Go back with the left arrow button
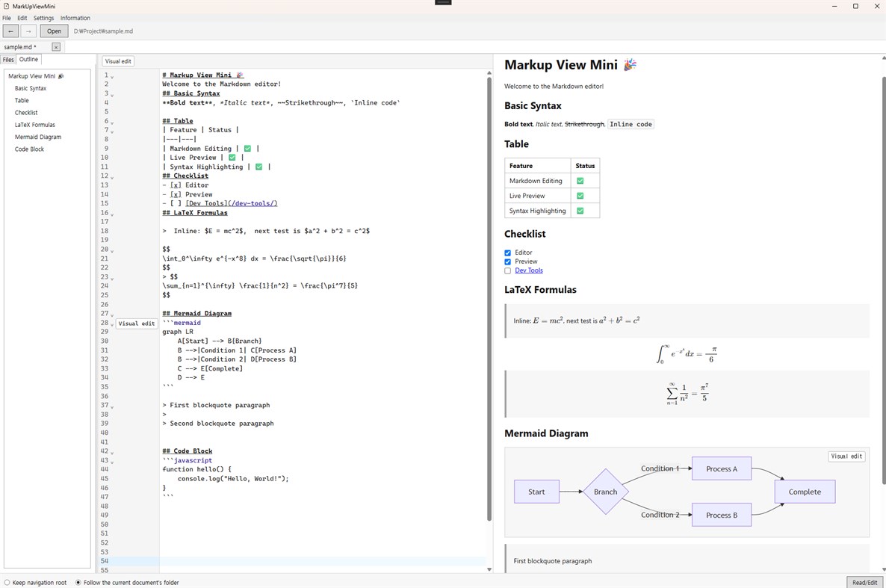This screenshot has width=886, height=588. pos(10,31)
